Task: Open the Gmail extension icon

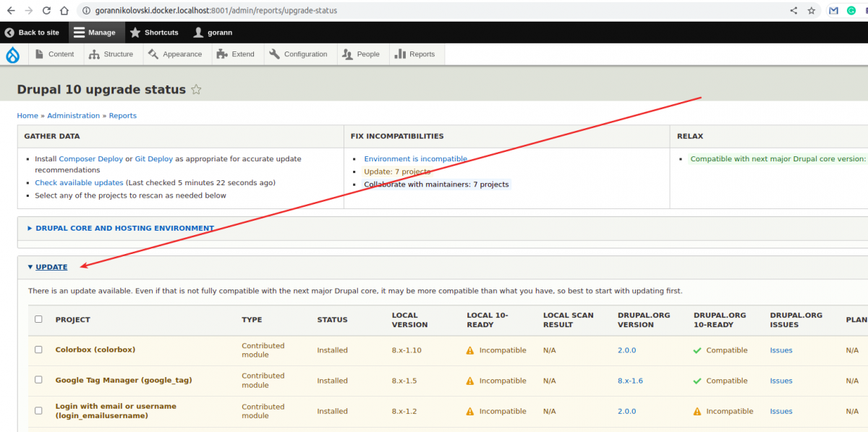Action: point(834,11)
